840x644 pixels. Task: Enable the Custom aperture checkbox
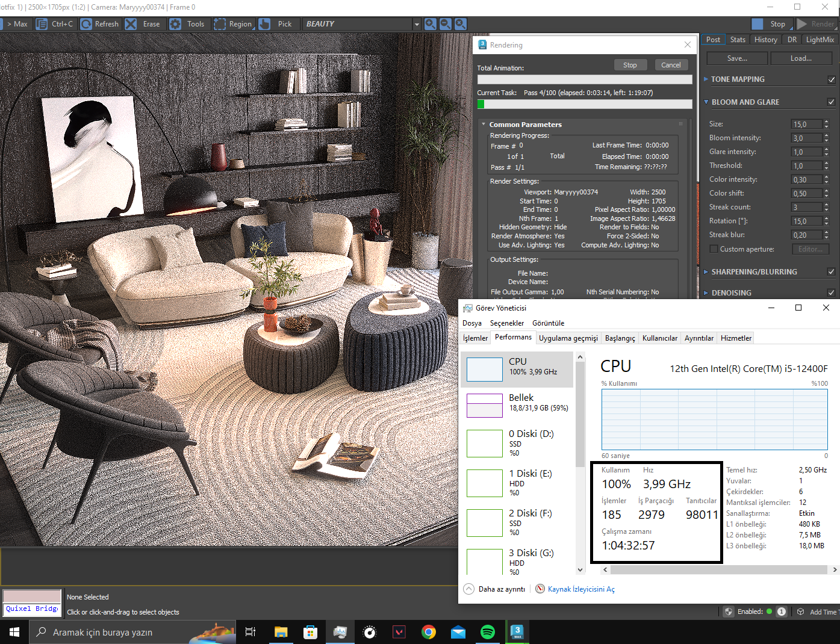pyautogui.click(x=714, y=249)
